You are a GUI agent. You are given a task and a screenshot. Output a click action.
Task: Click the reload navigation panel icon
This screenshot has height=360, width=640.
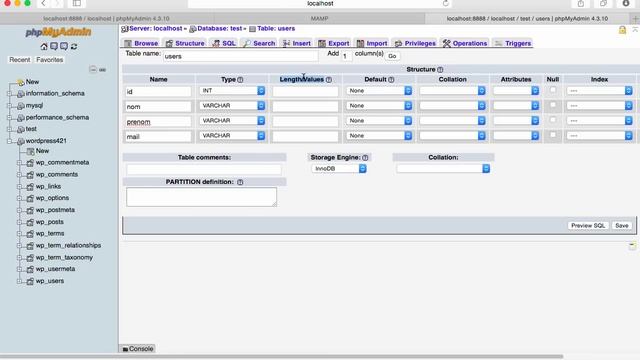tap(74, 46)
